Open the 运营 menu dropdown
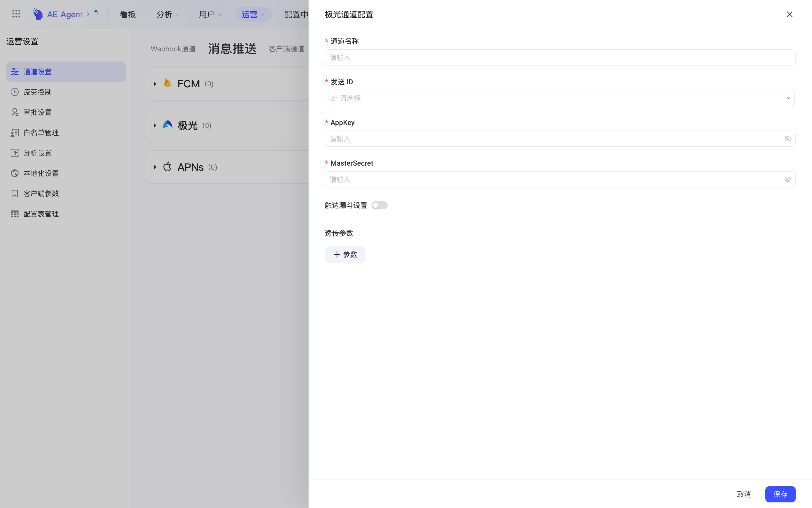 pyautogui.click(x=253, y=14)
